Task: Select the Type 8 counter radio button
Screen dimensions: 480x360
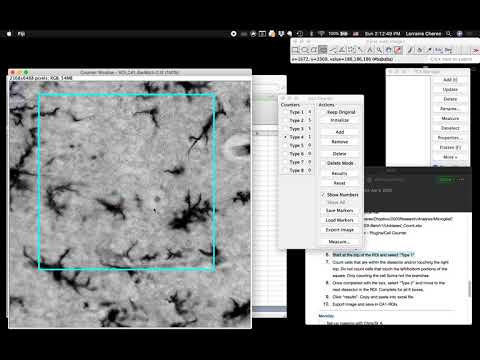Action: pos(285,170)
